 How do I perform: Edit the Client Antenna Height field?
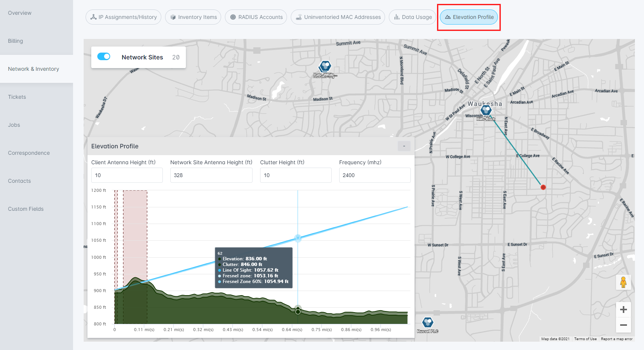tap(127, 175)
